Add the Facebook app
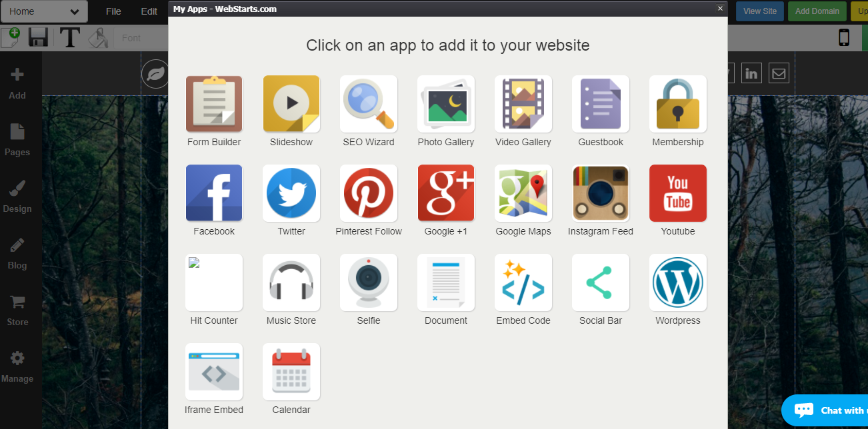 (214, 193)
